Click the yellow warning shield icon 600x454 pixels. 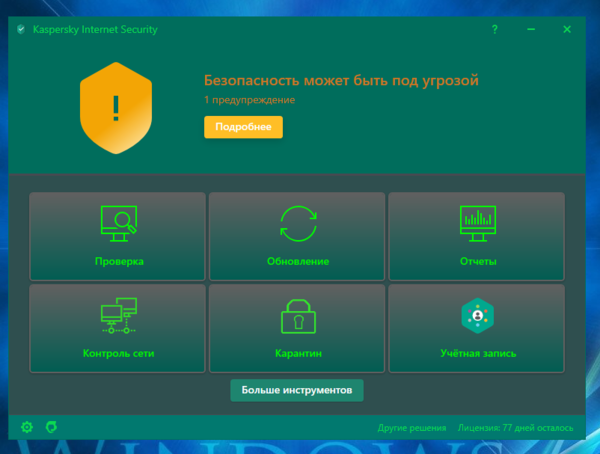(116, 108)
